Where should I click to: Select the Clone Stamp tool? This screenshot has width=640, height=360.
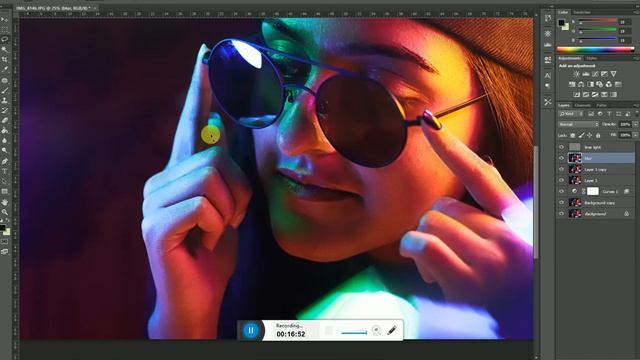[x=4, y=100]
